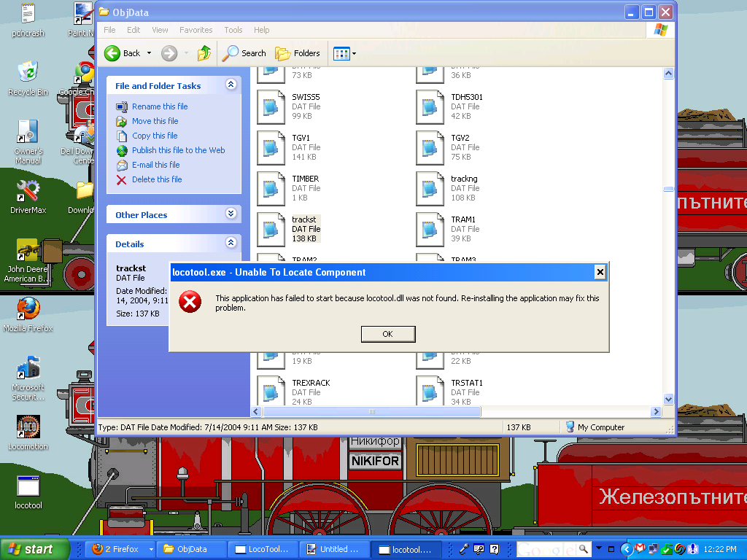Click OK in the locotool.exe error dialog
This screenshot has width=747, height=560.
click(388, 334)
